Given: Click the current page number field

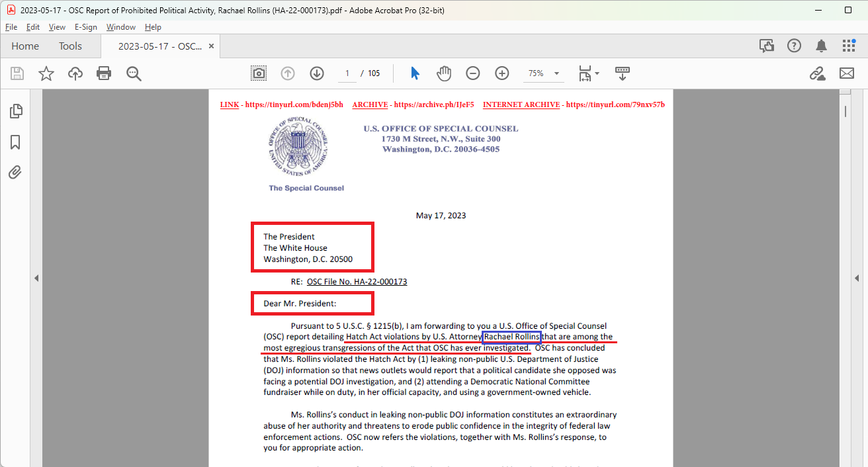Looking at the screenshot, I should click(x=347, y=73).
